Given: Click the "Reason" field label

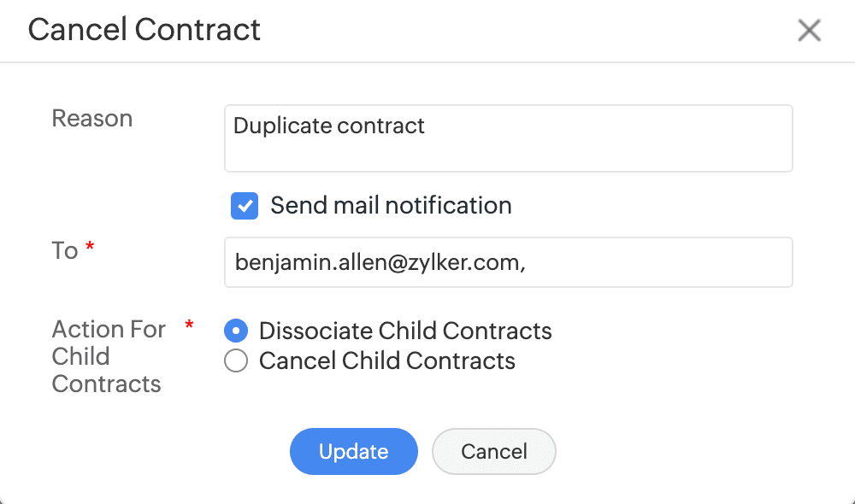Looking at the screenshot, I should [92, 118].
